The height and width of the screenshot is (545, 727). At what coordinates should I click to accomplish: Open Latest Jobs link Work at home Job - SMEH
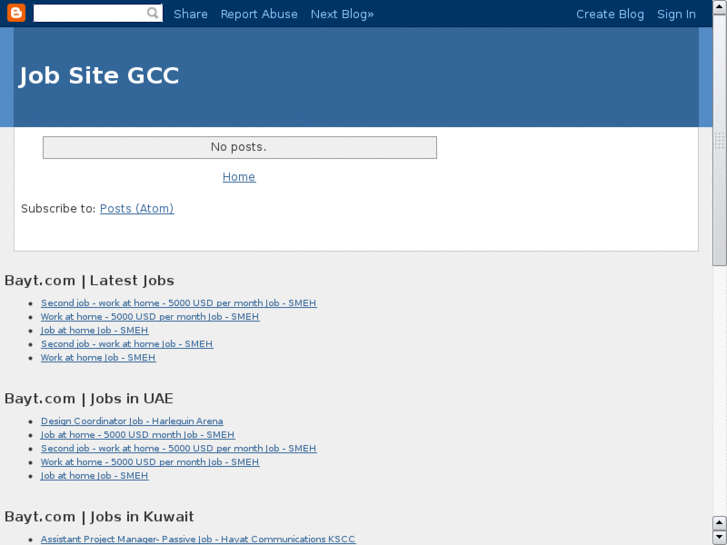click(98, 358)
